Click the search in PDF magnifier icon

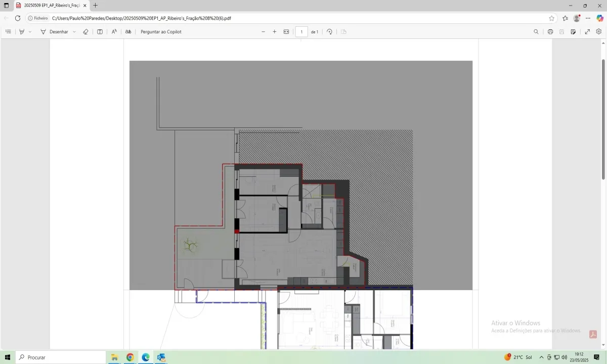(x=536, y=32)
